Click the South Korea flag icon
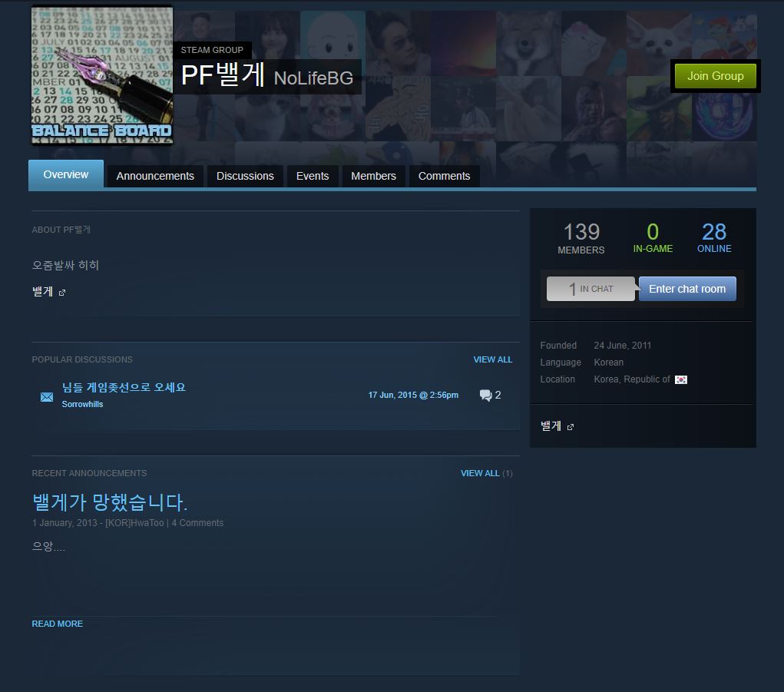Screen dimensions: 784x692 (680, 379)
